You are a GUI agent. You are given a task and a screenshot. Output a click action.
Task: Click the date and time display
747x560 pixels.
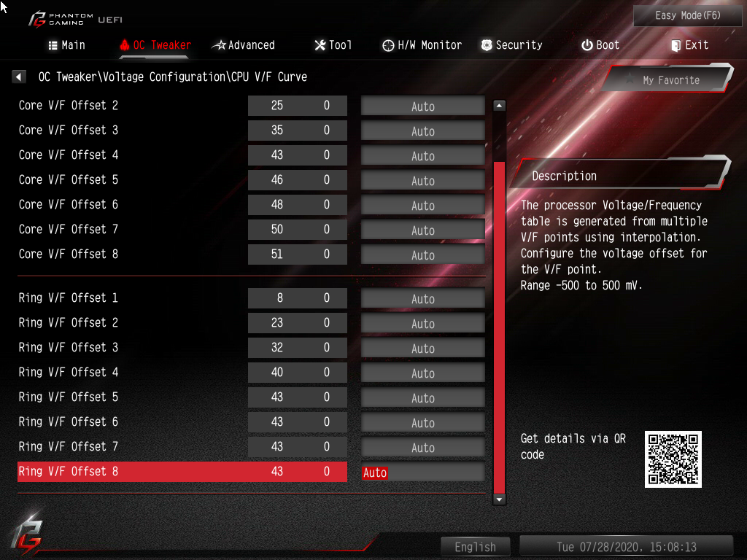click(x=627, y=547)
